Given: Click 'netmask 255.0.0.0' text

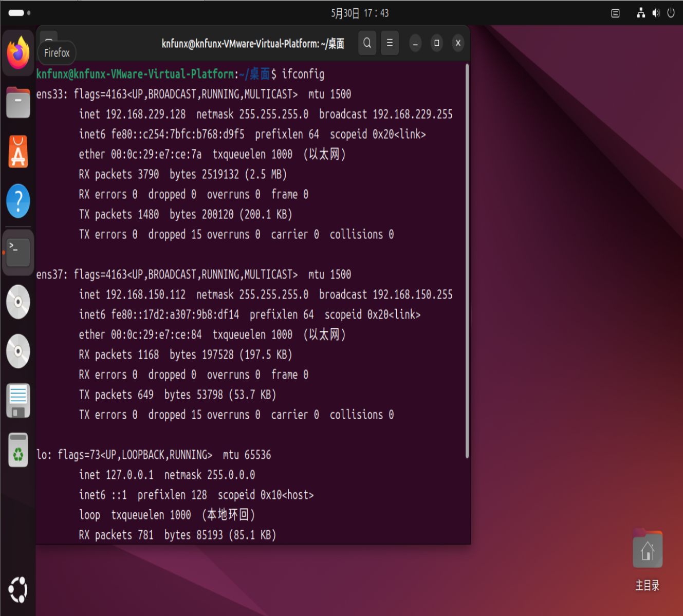Looking at the screenshot, I should tap(210, 475).
